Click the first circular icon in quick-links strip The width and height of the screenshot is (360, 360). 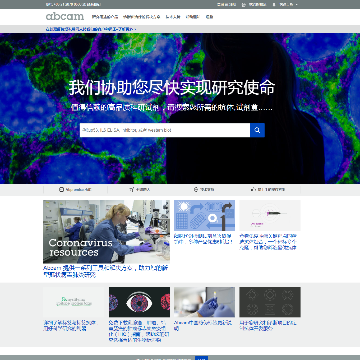61,189
